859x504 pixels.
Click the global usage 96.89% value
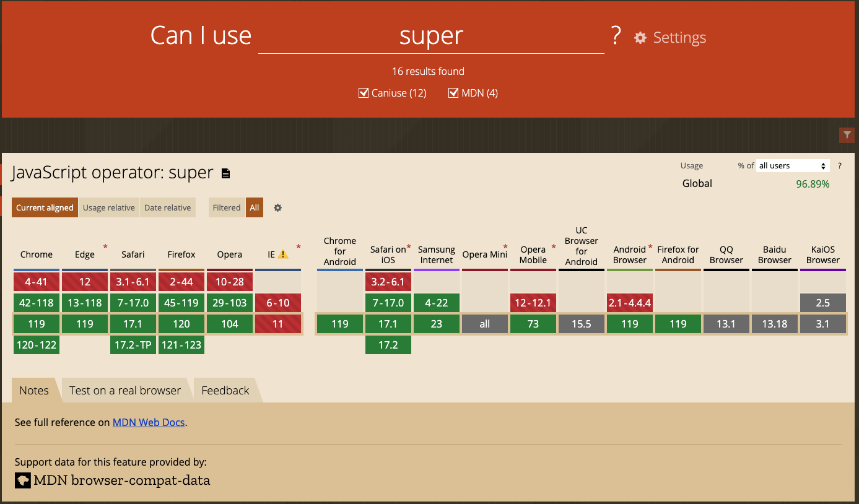[x=813, y=184]
